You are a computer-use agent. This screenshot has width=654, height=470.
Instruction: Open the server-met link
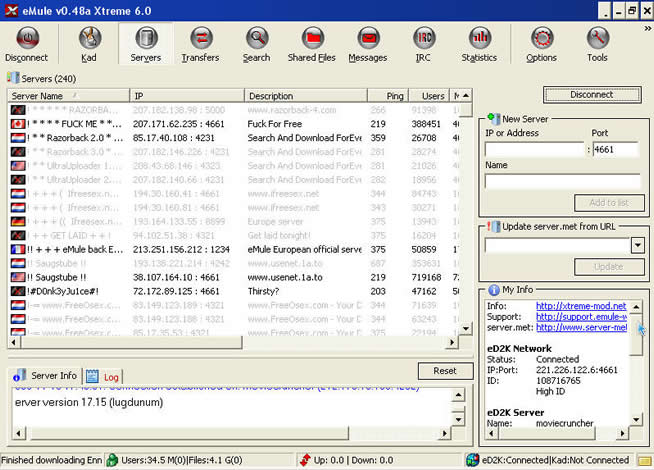(x=581, y=328)
